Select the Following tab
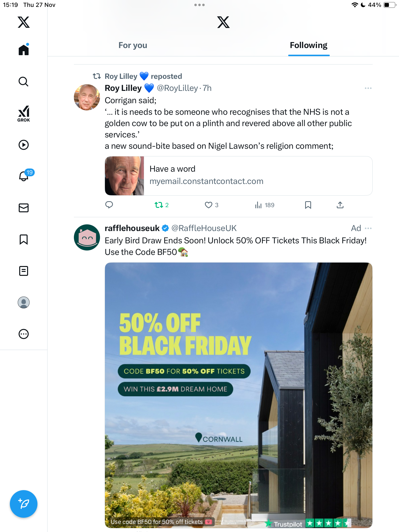This screenshot has height=532, width=399. pos(309,45)
